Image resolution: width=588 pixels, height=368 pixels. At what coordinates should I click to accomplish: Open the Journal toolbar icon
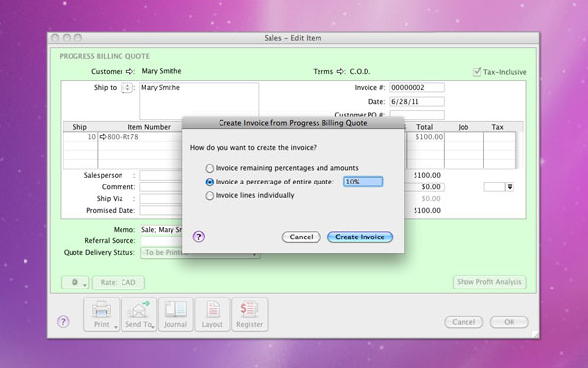(x=175, y=315)
